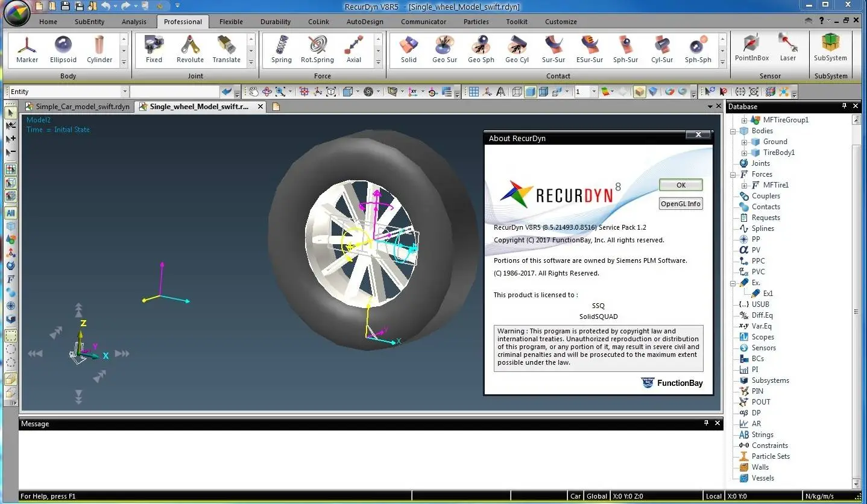Choose the Geo Cyl contact
The image size is (867, 504).
point(517,49)
